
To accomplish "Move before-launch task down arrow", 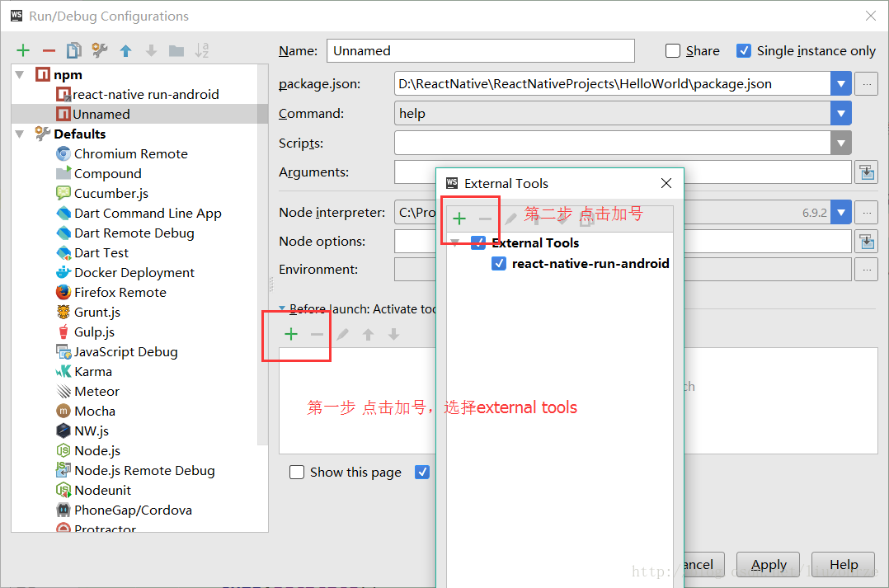I will click(x=394, y=335).
